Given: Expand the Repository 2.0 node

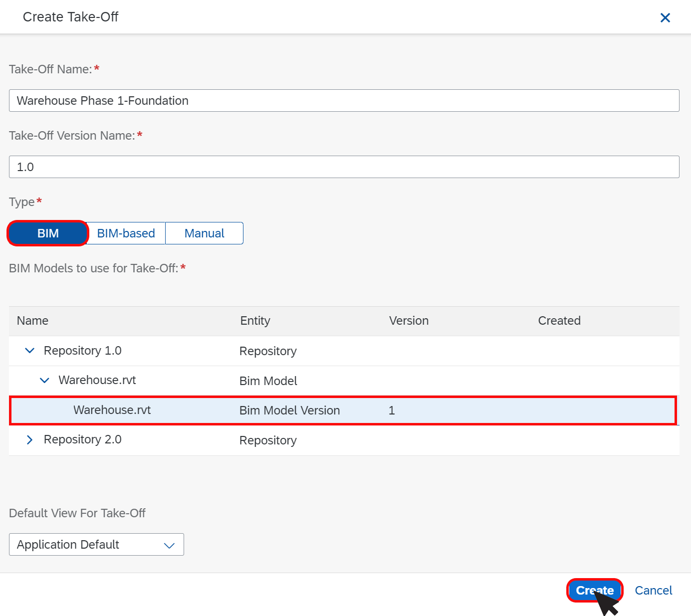Looking at the screenshot, I should pos(30,439).
